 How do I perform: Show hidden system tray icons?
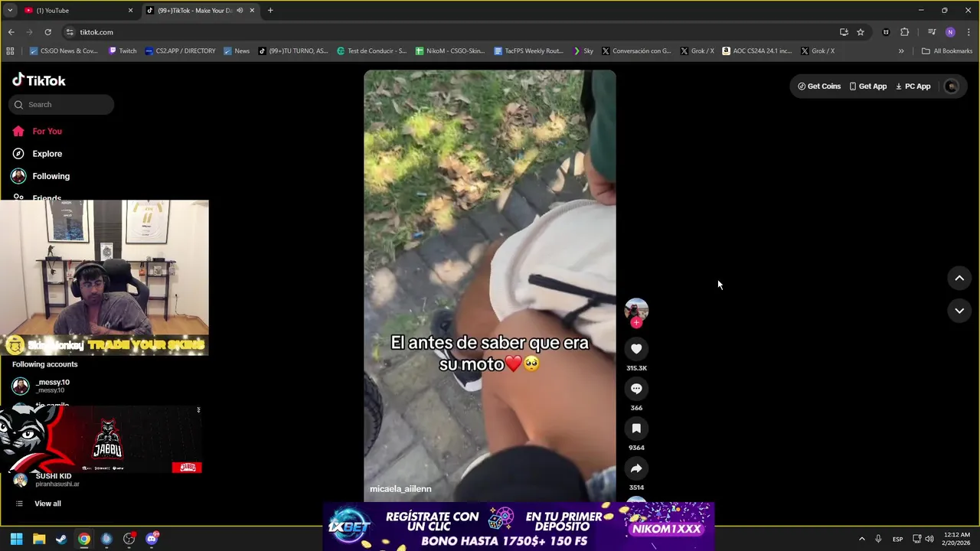[x=861, y=539]
